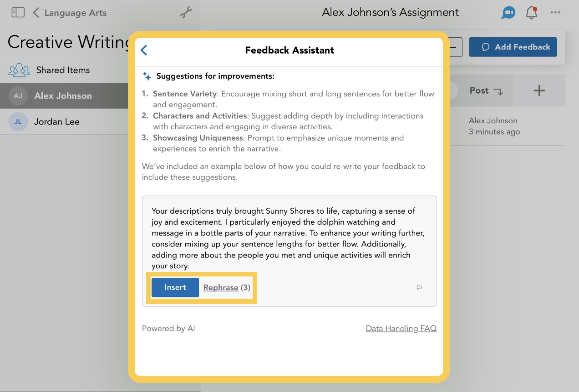Insert the suggested feedback
Screen dimensions: 579x392
click(x=175, y=287)
